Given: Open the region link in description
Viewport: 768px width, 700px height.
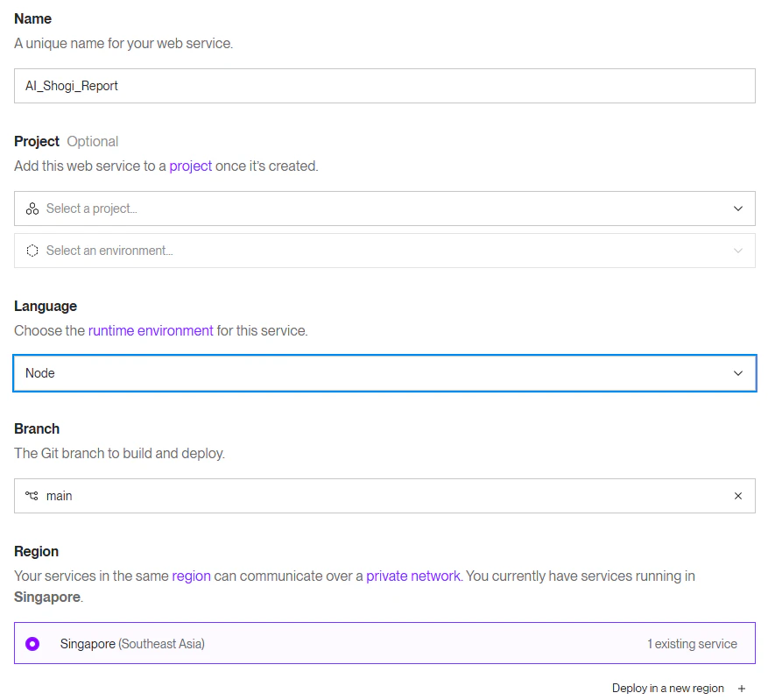Looking at the screenshot, I should (x=191, y=576).
